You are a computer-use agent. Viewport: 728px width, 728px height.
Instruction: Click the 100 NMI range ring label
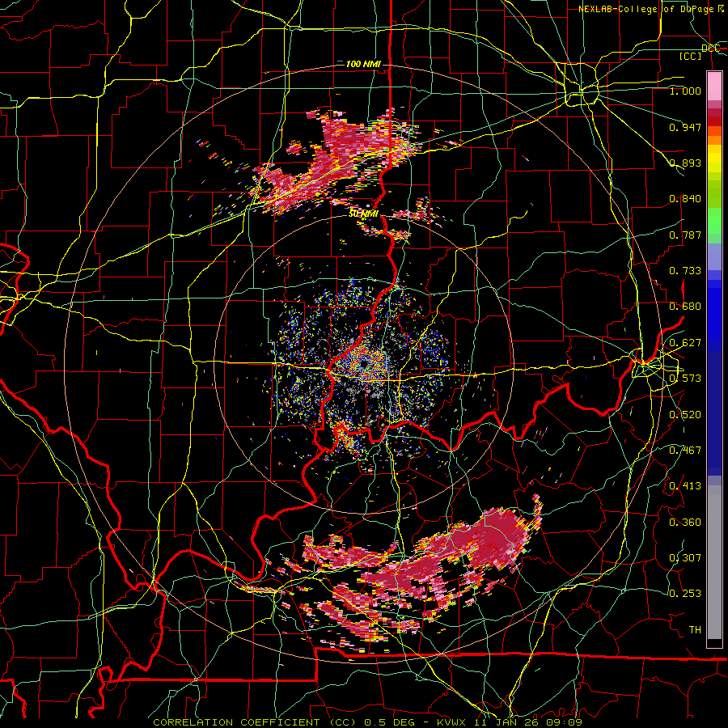363,64
